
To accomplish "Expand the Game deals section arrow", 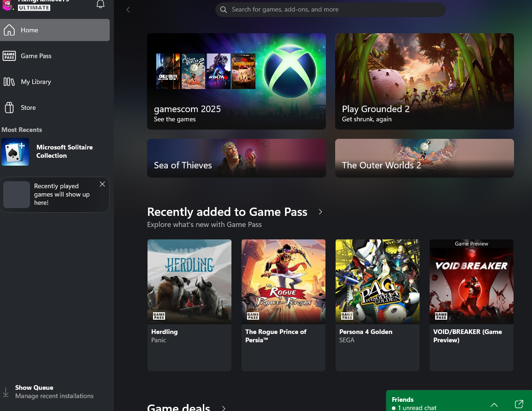I will (224, 408).
